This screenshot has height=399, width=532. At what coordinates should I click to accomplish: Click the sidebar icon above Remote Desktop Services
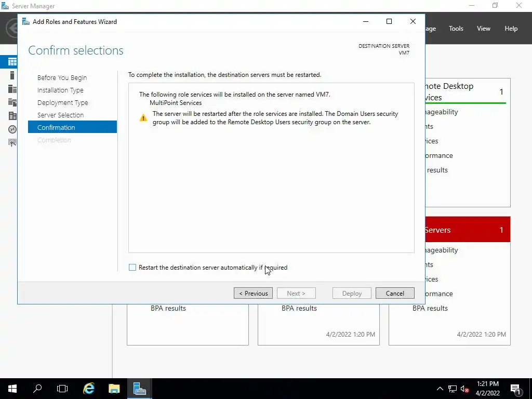point(12,116)
